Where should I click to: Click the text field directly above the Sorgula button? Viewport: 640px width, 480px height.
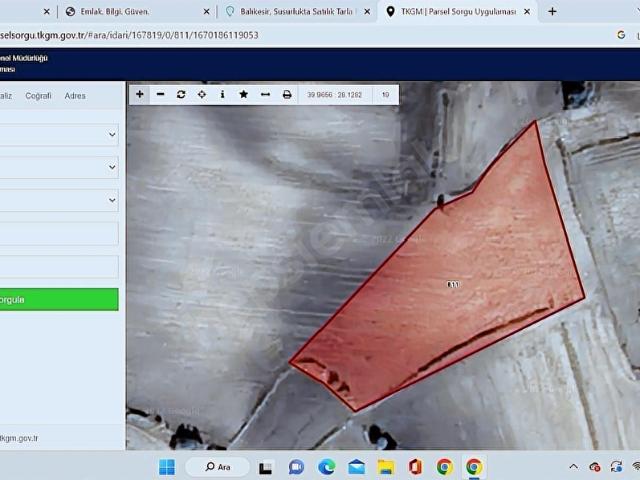[59, 267]
